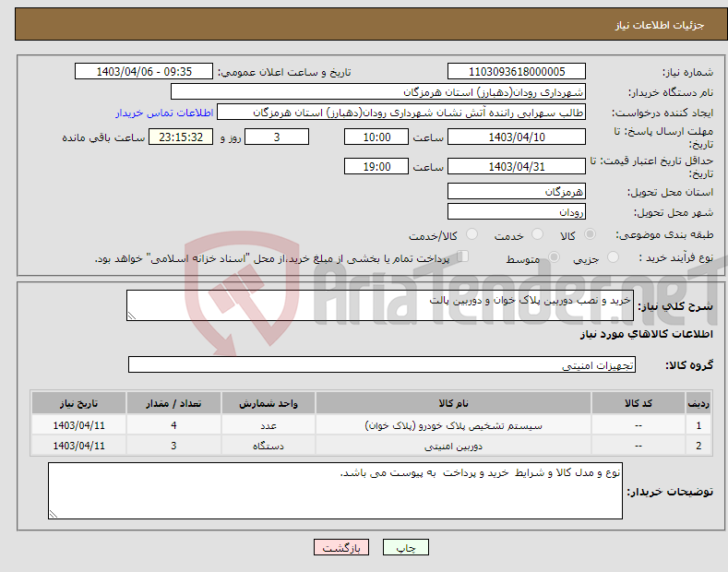728x572 pixels.
Task: Click the announcement date field 1403/04/06 - 09:35
Action: coord(144,72)
